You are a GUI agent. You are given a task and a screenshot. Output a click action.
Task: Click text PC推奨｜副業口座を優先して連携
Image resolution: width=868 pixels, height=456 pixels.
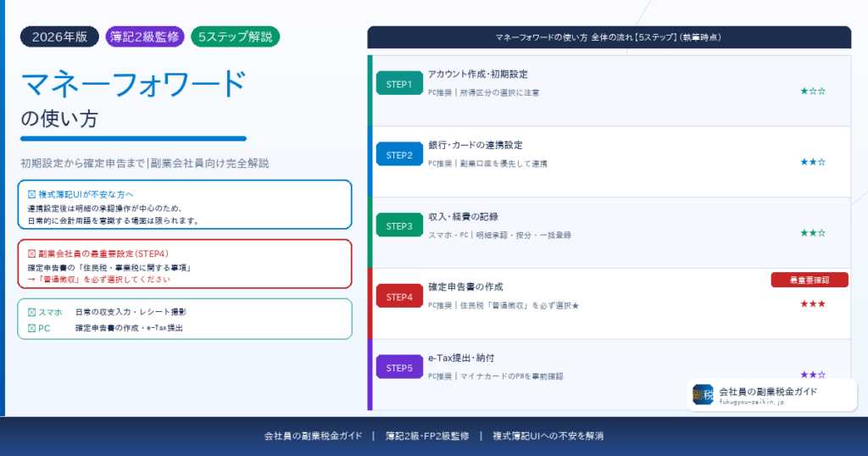coord(487,164)
